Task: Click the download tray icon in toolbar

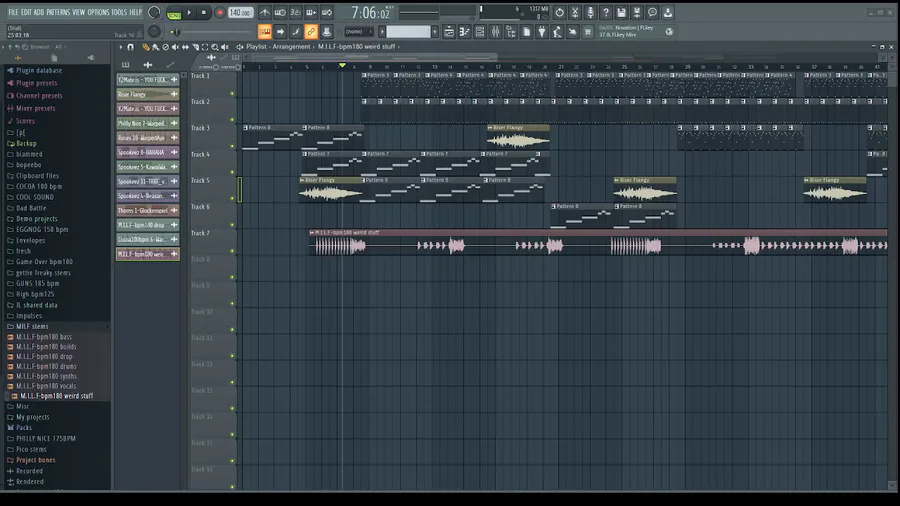Action: (x=668, y=12)
